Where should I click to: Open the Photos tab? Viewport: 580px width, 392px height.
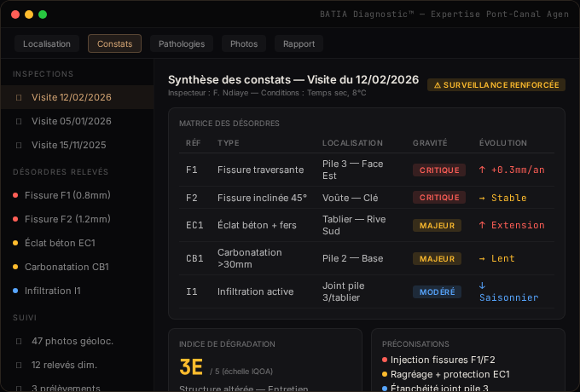(244, 43)
